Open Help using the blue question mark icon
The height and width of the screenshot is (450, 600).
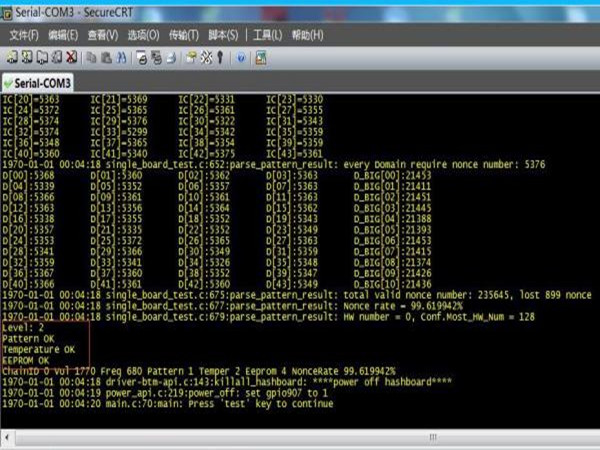(x=241, y=57)
